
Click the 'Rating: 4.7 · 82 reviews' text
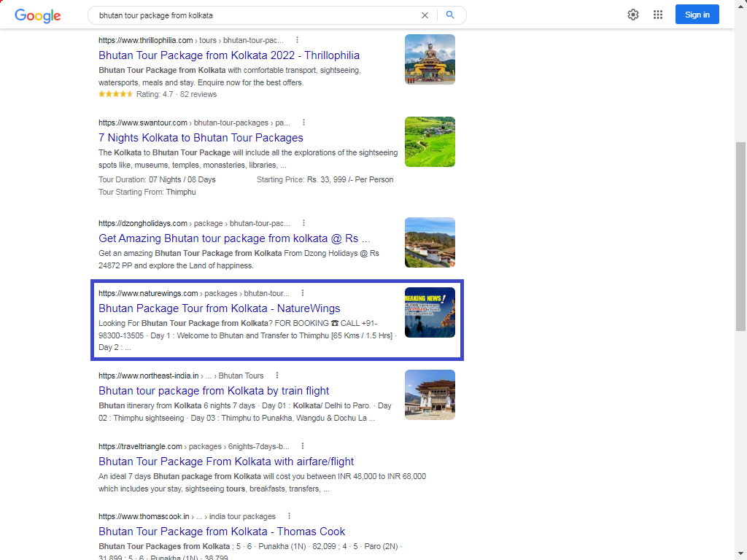coord(177,94)
